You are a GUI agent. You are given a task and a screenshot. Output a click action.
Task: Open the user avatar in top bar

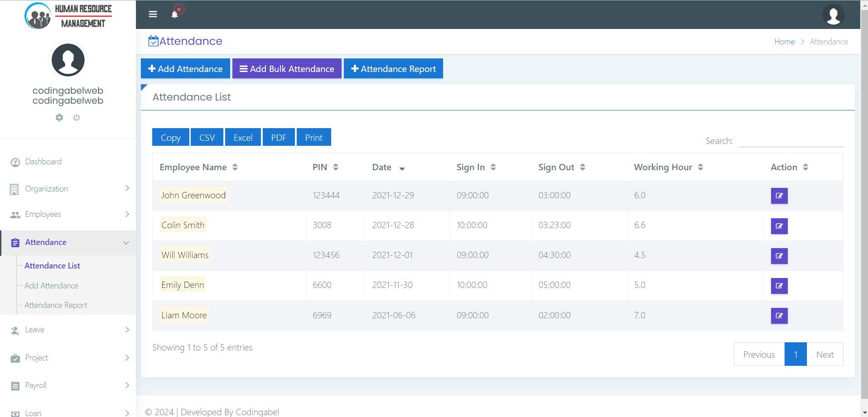click(x=833, y=15)
